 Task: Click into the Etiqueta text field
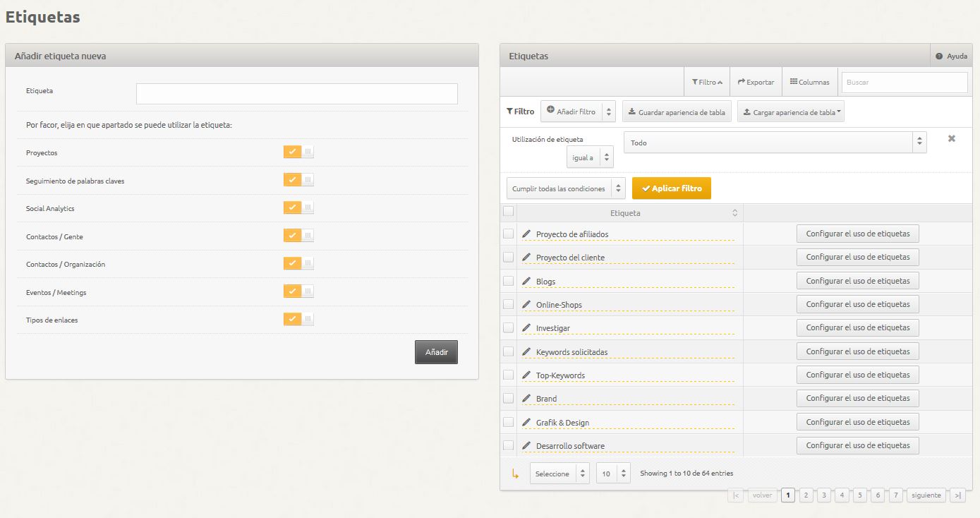[297, 94]
